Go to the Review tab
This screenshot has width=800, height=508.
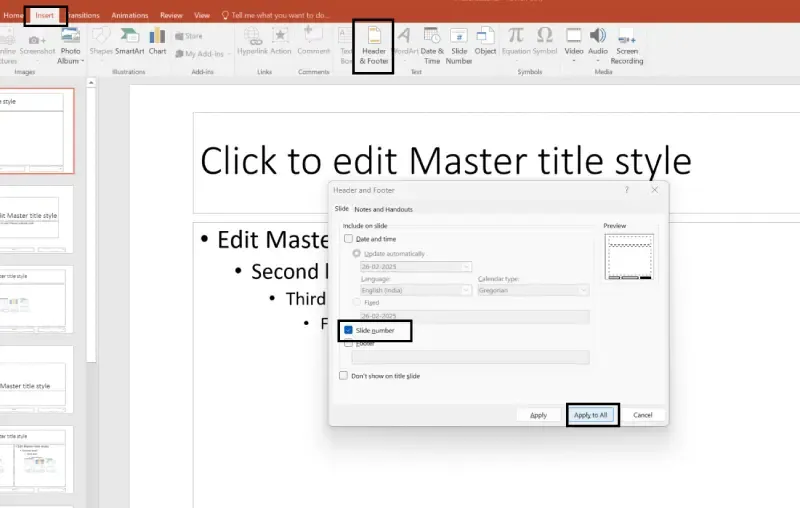(x=171, y=15)
